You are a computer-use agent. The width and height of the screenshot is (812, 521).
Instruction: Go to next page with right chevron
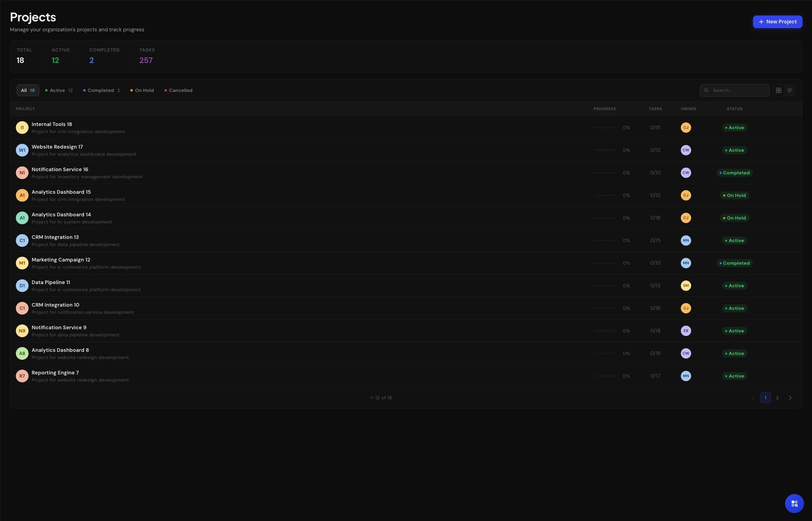tap(790, 398)
